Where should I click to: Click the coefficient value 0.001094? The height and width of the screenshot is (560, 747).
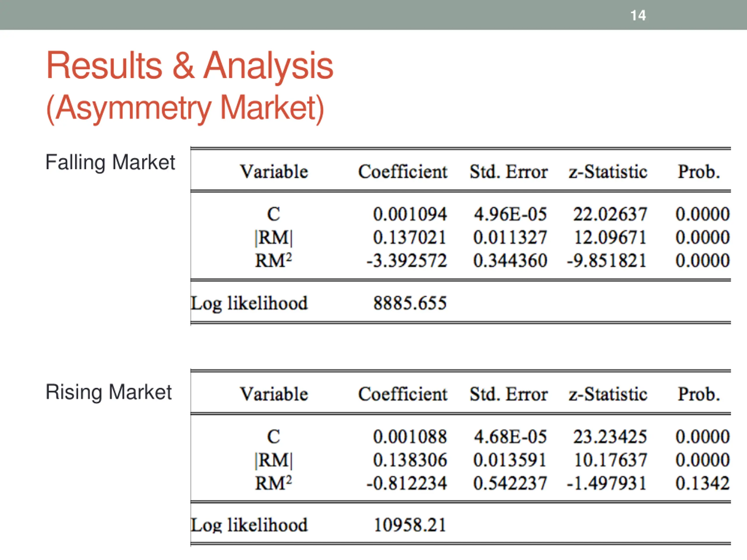[410, 214]
